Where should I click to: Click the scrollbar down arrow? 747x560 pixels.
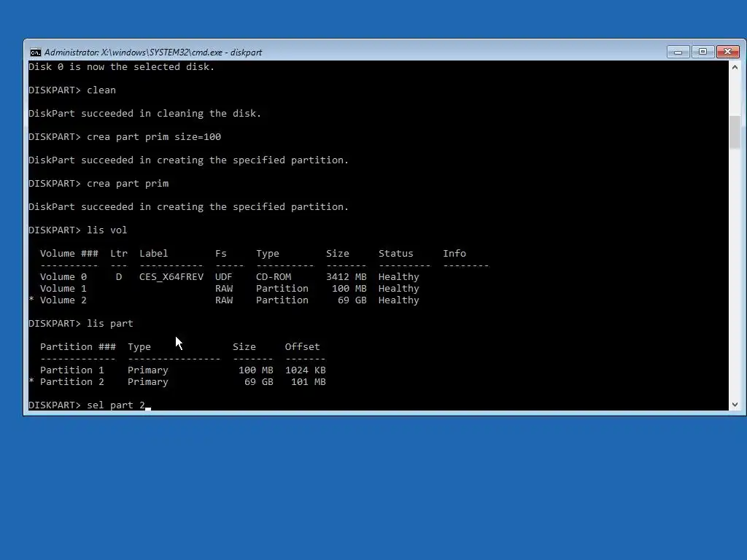coord(735,404)
